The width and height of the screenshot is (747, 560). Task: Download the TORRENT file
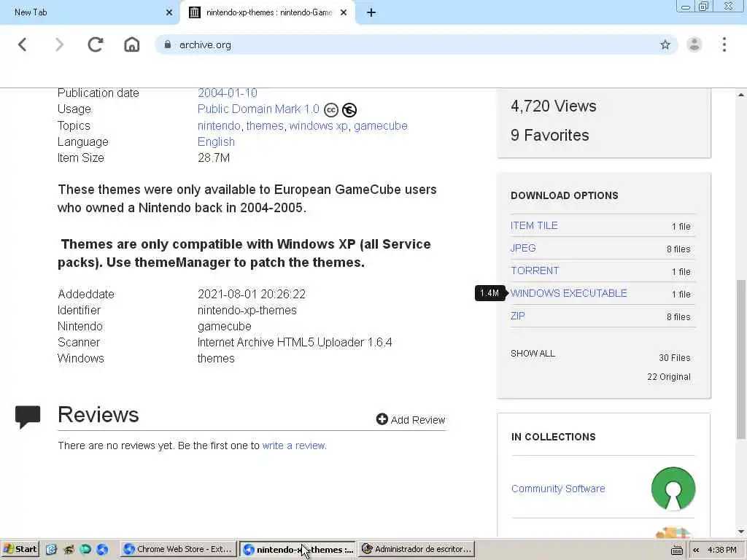coord(535,271)
